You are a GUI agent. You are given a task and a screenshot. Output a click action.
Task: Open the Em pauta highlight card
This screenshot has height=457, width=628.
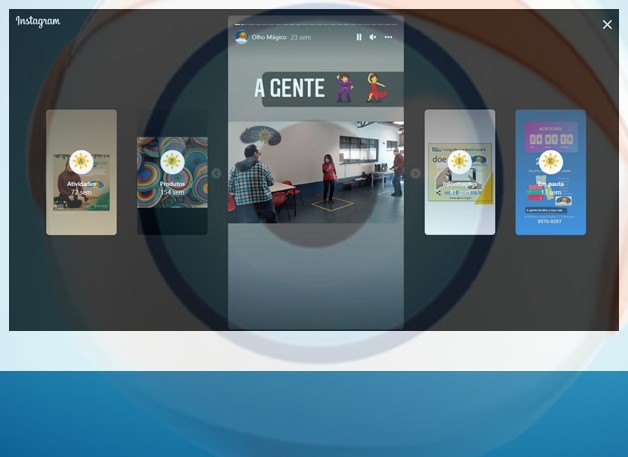551,172
